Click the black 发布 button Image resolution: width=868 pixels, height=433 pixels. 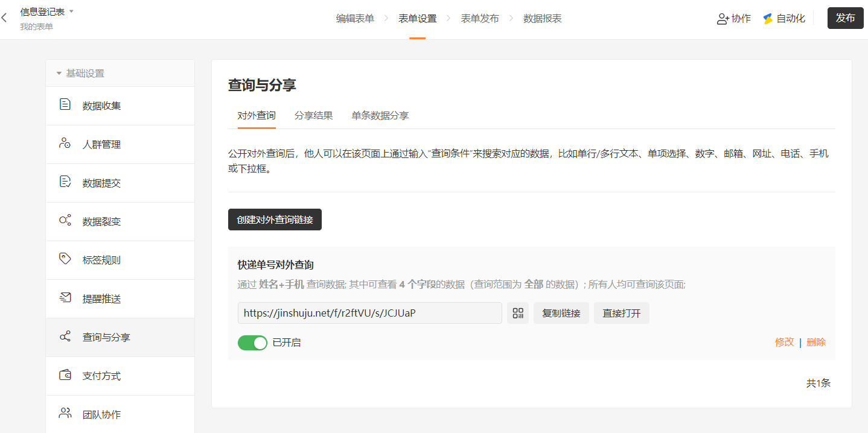tap(845, 18)
